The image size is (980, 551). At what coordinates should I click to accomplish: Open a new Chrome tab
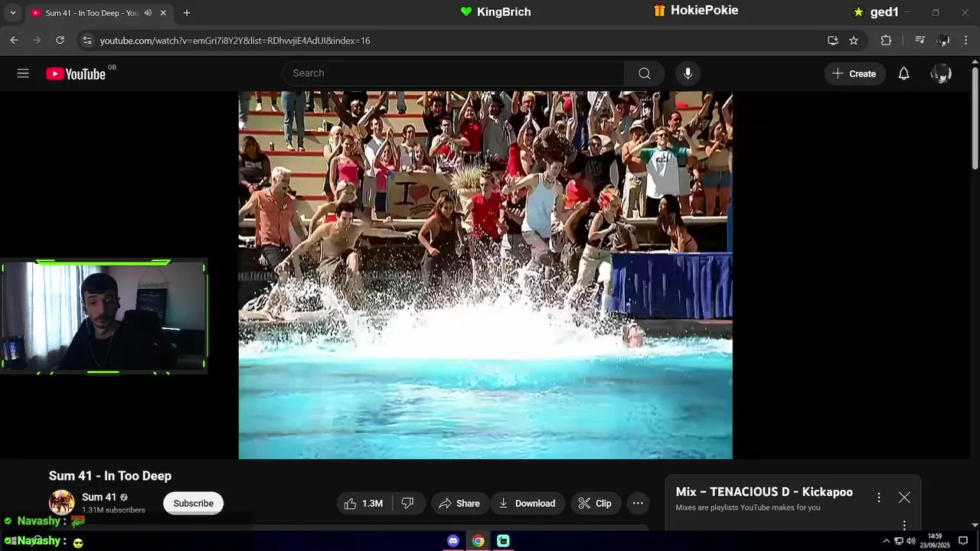click(186, 13)
